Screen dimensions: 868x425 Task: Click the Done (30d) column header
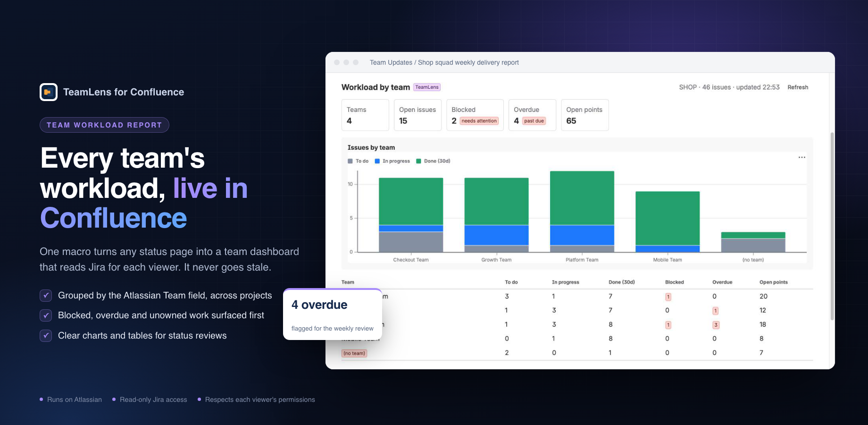(x=622, y=282)
